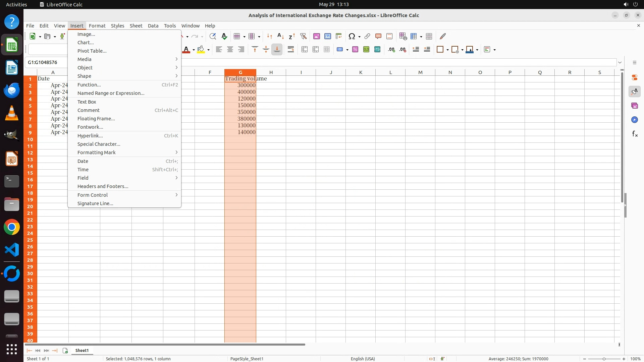Open the Data menu
This screenshot has height=362, width=644.
tap(153, 26)
